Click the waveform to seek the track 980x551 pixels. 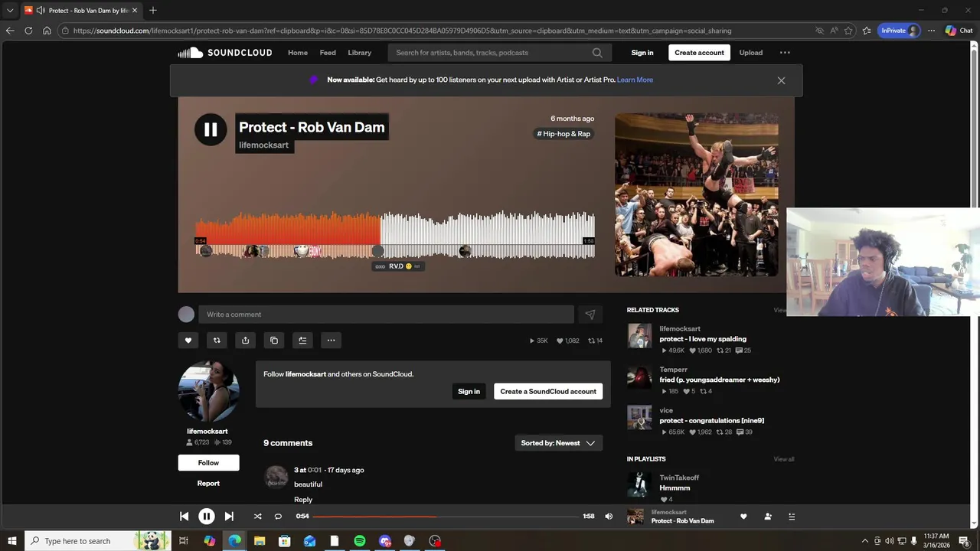395,236
